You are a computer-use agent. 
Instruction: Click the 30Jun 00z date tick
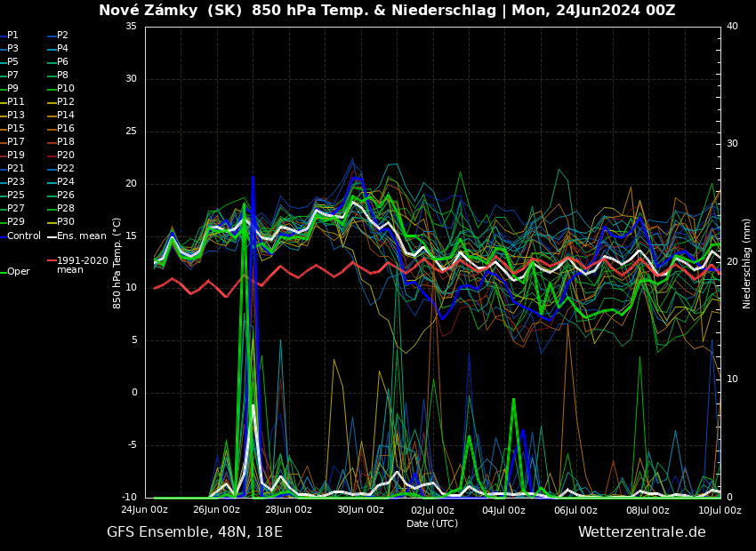360,510
